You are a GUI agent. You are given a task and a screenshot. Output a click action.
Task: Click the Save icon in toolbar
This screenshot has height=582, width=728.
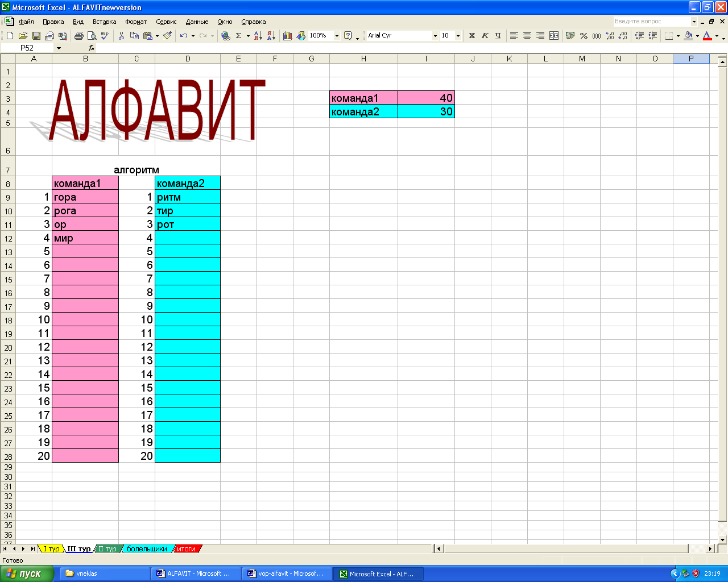click(x=36, y=36)
